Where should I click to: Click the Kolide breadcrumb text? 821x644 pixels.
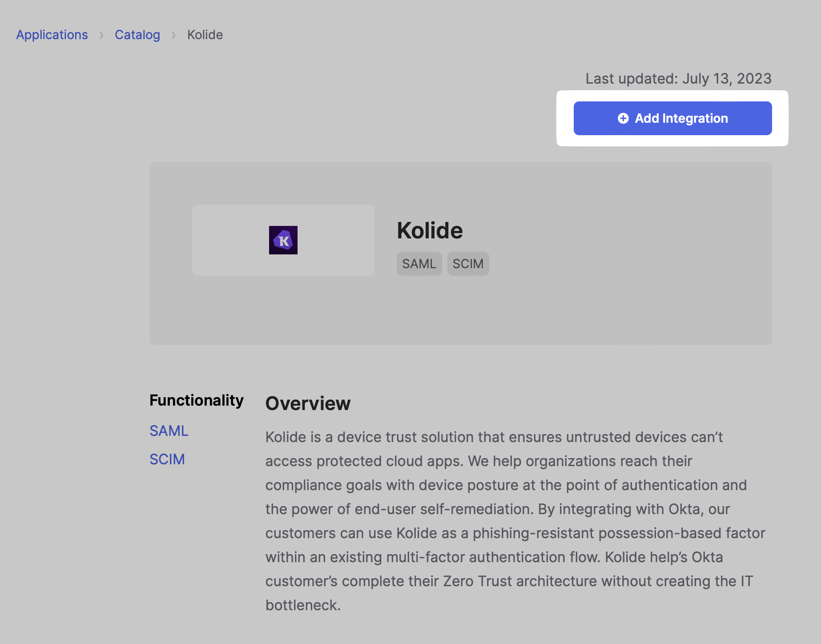click(205, 35)
